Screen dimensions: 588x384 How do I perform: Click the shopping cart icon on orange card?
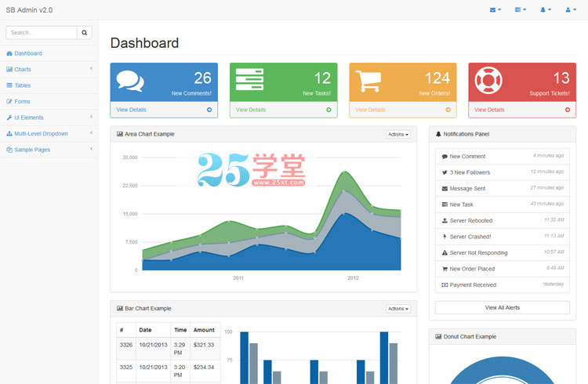tap(368, 81)
